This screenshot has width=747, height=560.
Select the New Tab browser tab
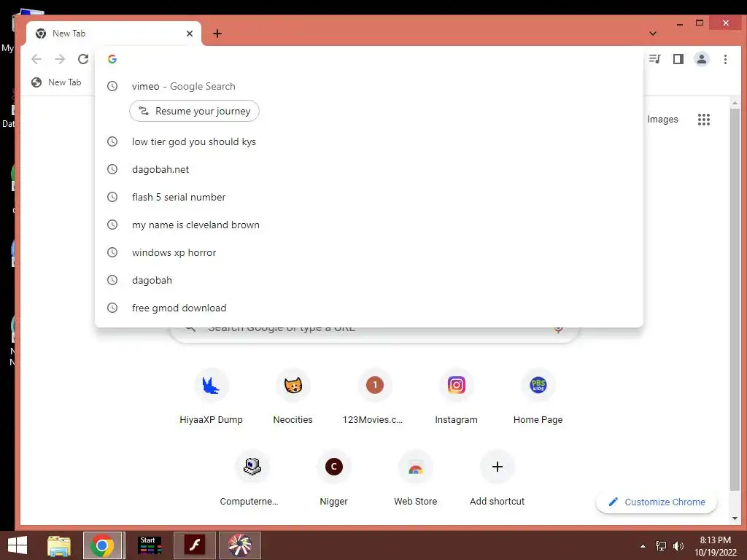(113, 34)
